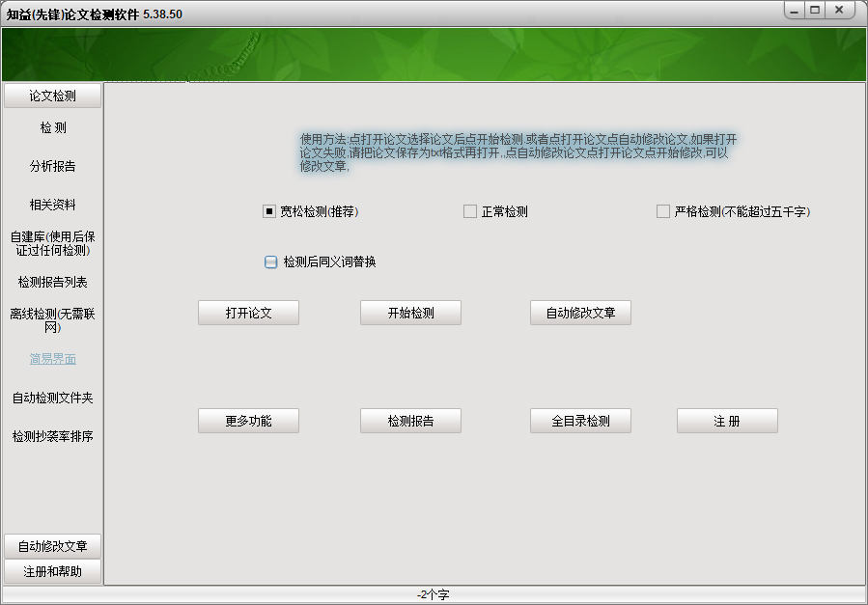Expand 自动修改文章 sidebar section at bottom
Image resolution: width=868 pixels, height=605 pixels.
point(52,546)
